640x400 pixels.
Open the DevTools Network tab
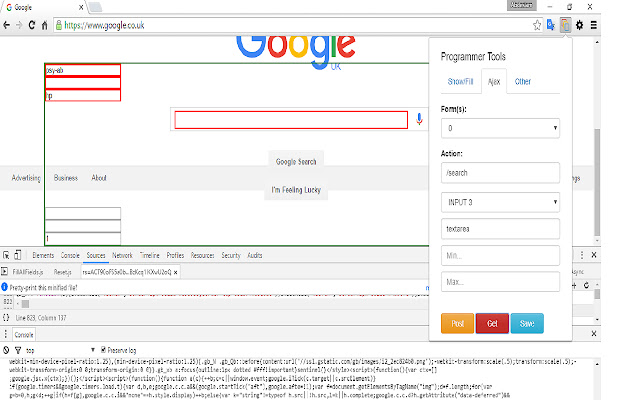click(122, 256)
